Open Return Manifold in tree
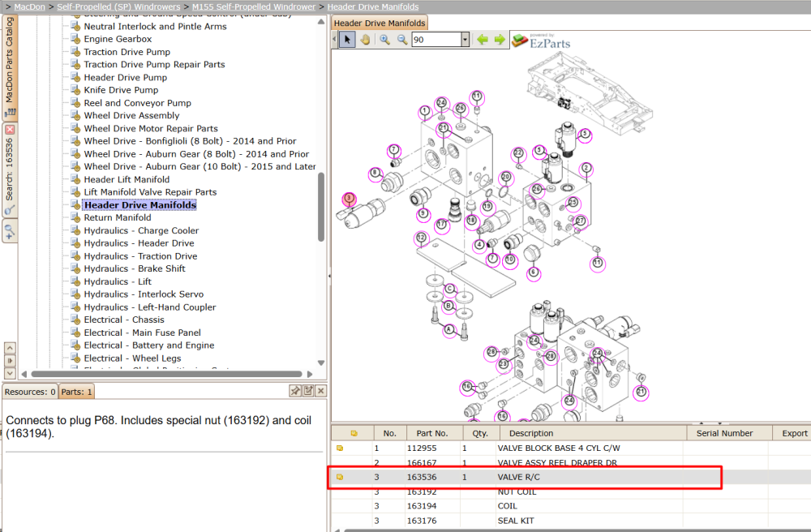 118,217
